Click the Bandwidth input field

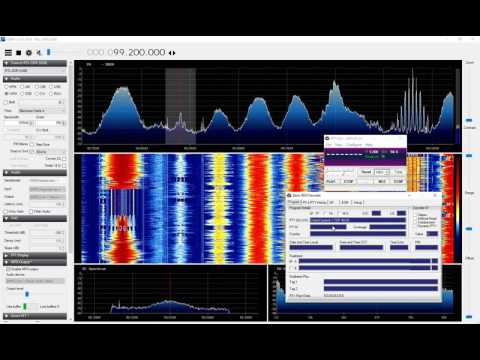click(x=19, y=123)
